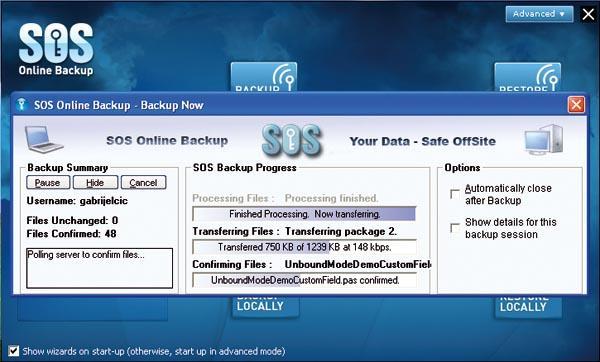The image size is (600, 362).
Task: Close the main SOS window
Action: [x=588, y=14]
